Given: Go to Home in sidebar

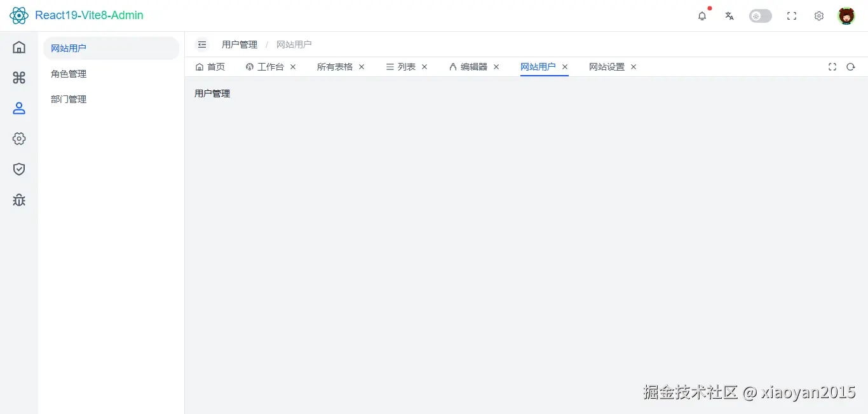Looking at the screenshot, I should pyautogui.click(x=19, y=47).
